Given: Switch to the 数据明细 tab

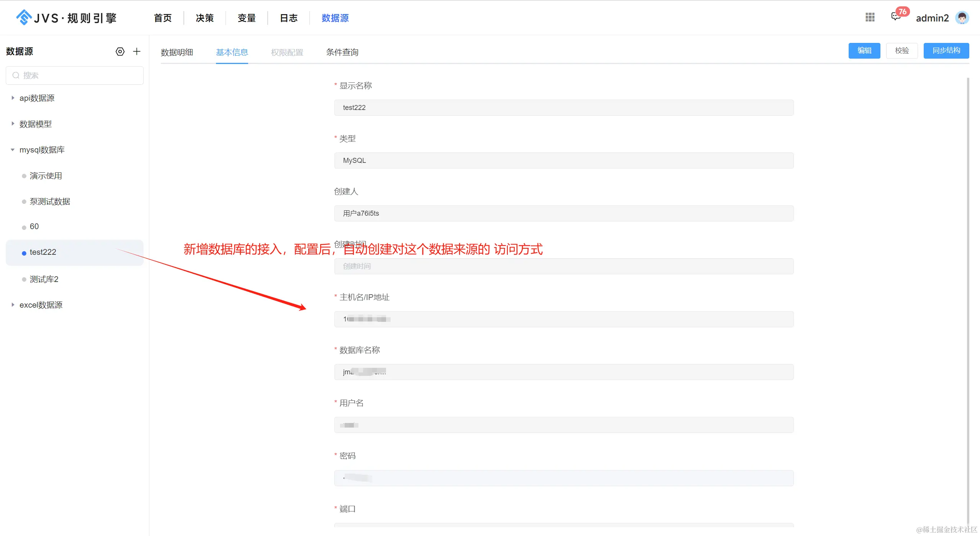Looking at the screenshot, I should pyautogui.click(x=177, y=52).
